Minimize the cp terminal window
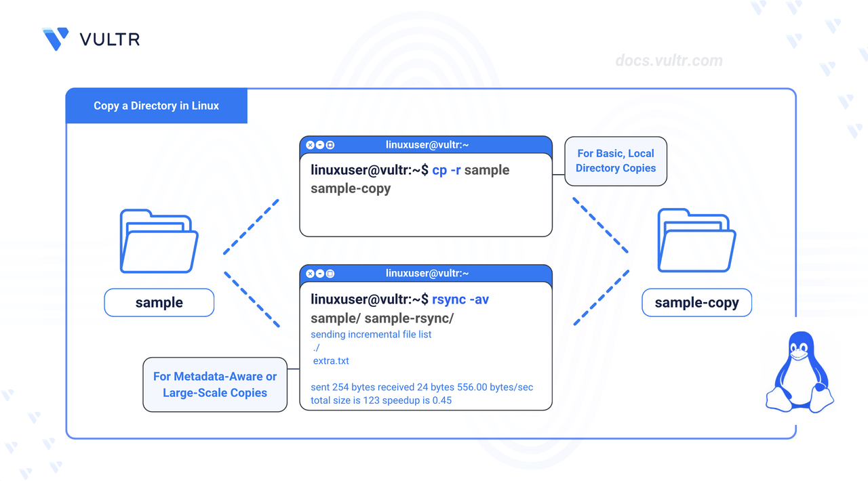Screen dimensions: 868x481 (x=320, y=145)
